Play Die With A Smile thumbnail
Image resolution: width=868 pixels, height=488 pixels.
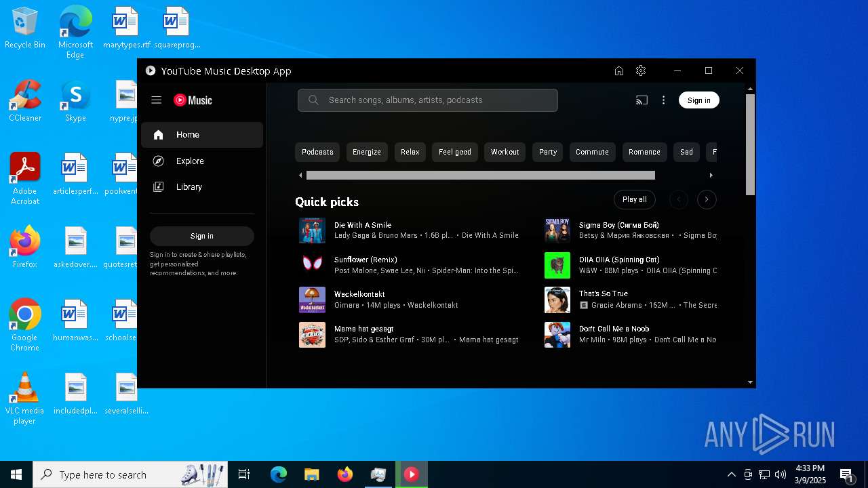312,230
